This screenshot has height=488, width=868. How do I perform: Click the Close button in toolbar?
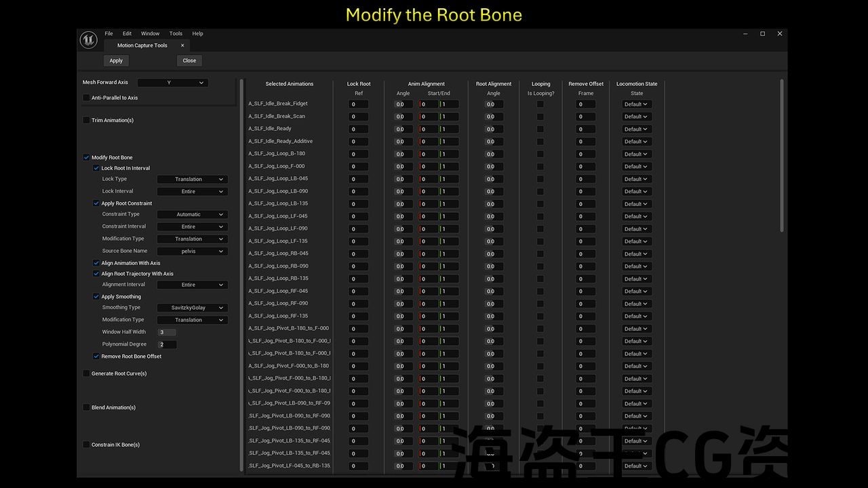pos(189,60)
